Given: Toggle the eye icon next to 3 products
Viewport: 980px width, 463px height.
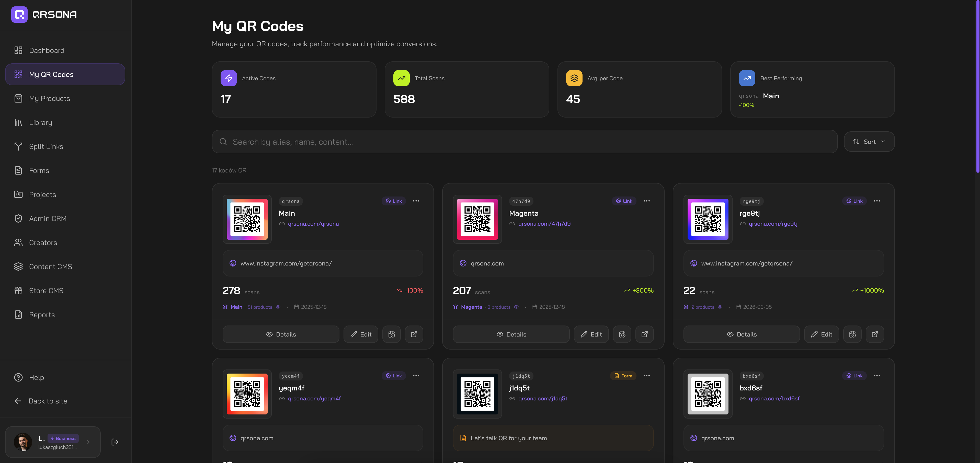Looking at the screenshot, I should (x=516, y=307).
